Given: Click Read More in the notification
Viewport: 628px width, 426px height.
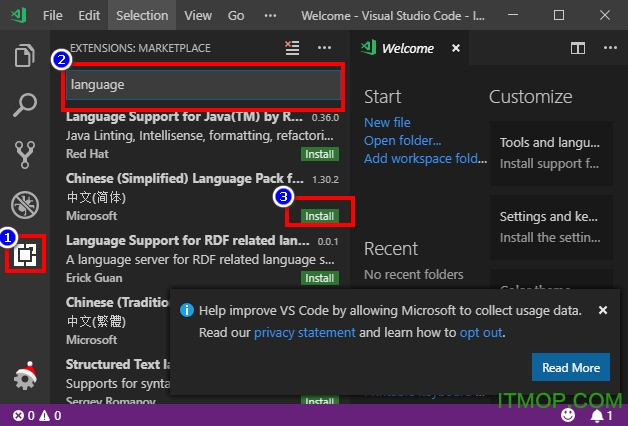Looking at the screenshot, I should tap(571, 367).
